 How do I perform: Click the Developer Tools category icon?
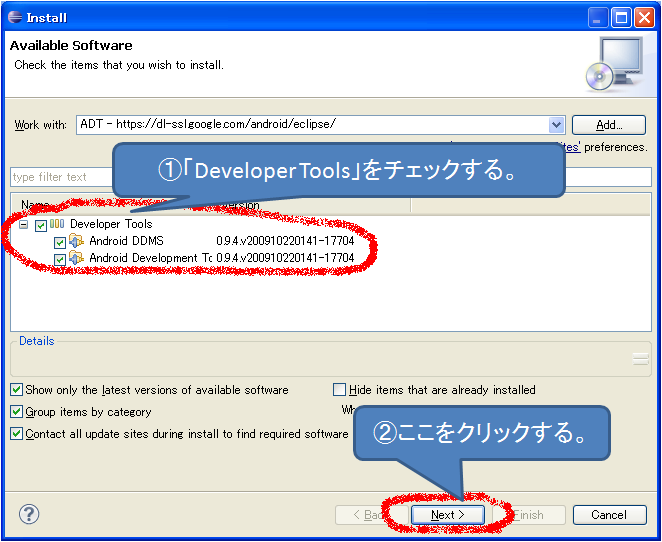tap(57, 224)
